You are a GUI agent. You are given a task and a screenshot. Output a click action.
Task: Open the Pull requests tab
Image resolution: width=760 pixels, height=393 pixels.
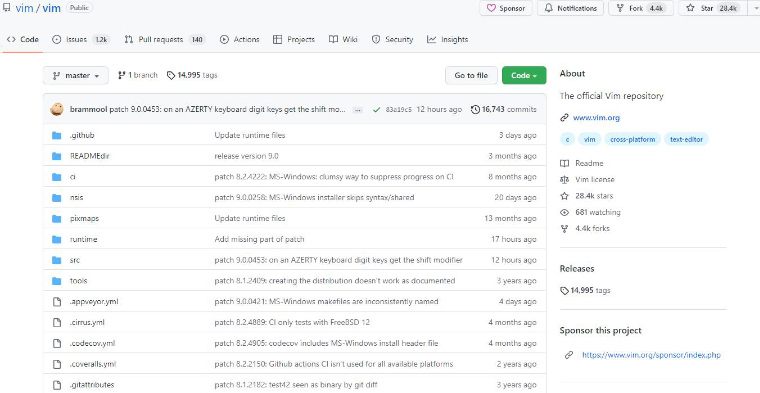(164, 40)
